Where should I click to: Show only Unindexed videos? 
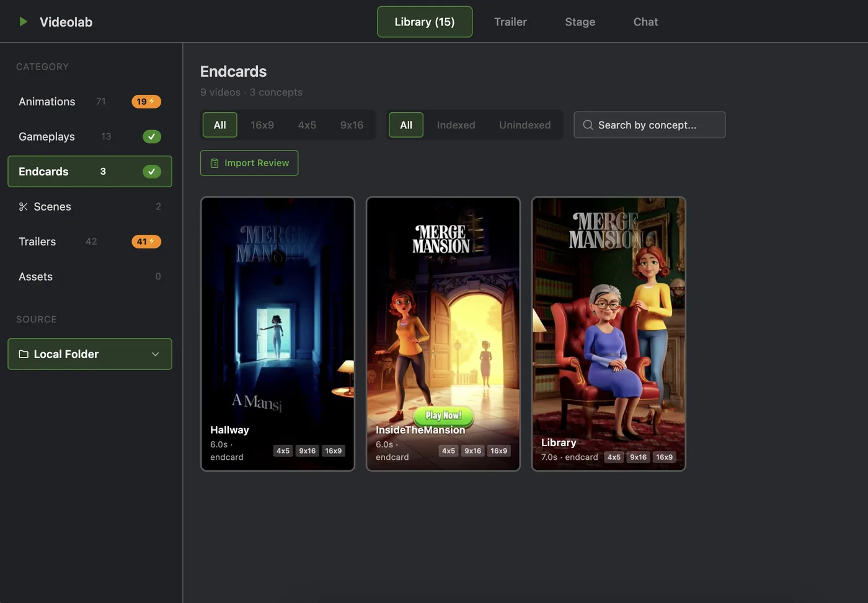525,125
